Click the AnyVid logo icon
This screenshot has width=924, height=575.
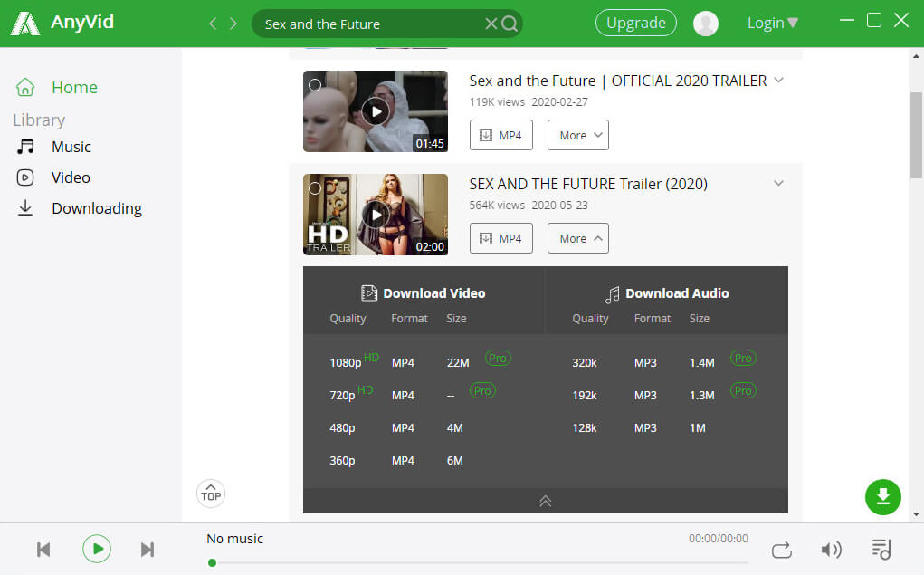coord(25,24)
